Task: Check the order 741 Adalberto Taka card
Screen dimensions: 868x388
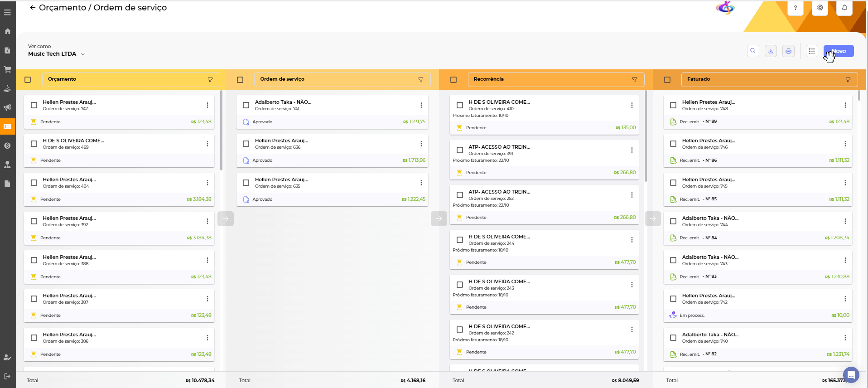Action: (246, 105)
